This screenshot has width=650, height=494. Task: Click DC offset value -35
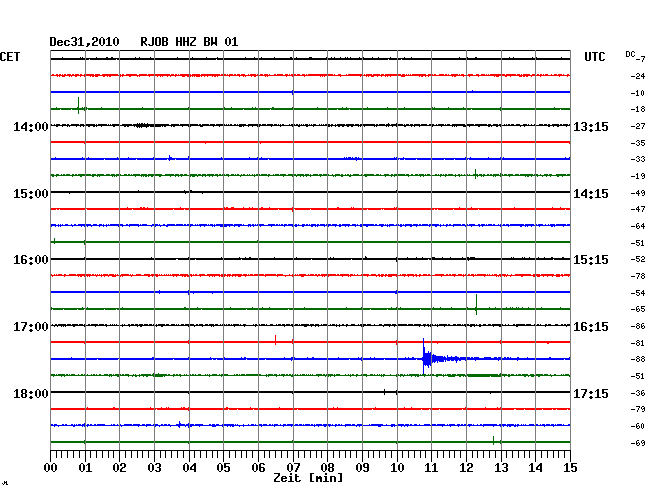pyautogui.click(x=638, y=143)
